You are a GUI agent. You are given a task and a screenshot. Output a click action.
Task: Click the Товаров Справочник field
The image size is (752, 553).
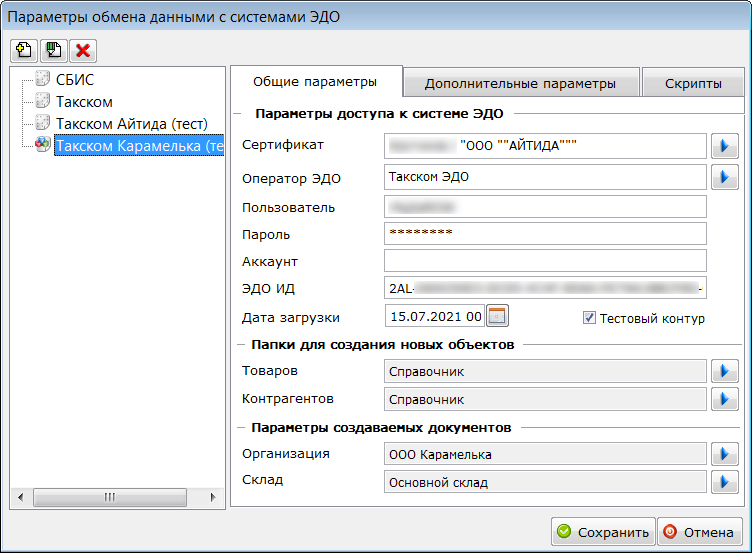coord(545,371)
